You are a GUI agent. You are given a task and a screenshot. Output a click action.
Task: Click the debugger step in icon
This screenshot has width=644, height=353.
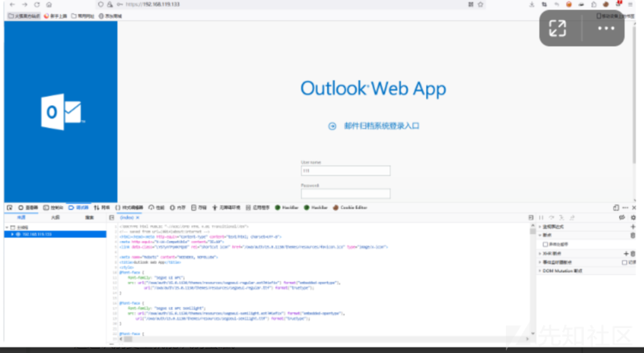pos(562,217)
